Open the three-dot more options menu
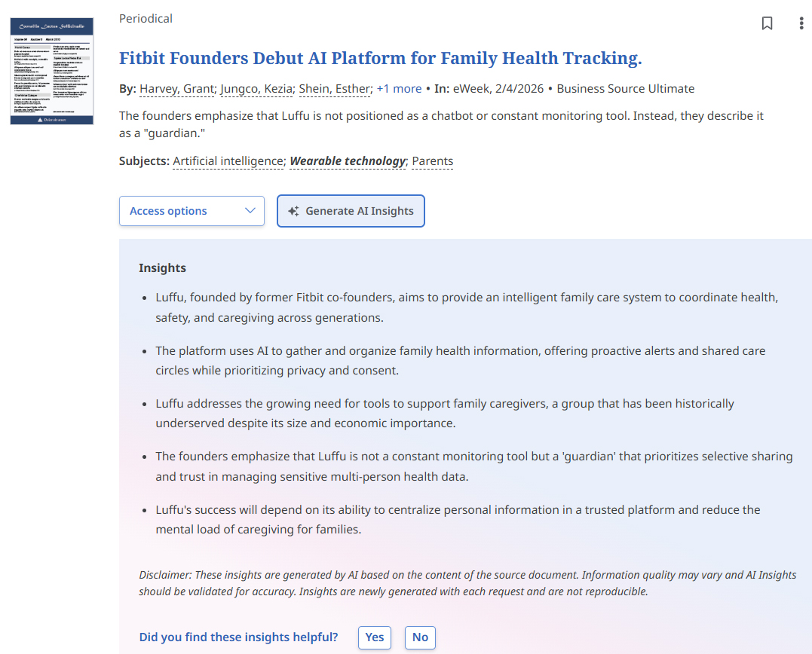The width and height of the screenshot is (812, 654). click(x=801, y=23)
